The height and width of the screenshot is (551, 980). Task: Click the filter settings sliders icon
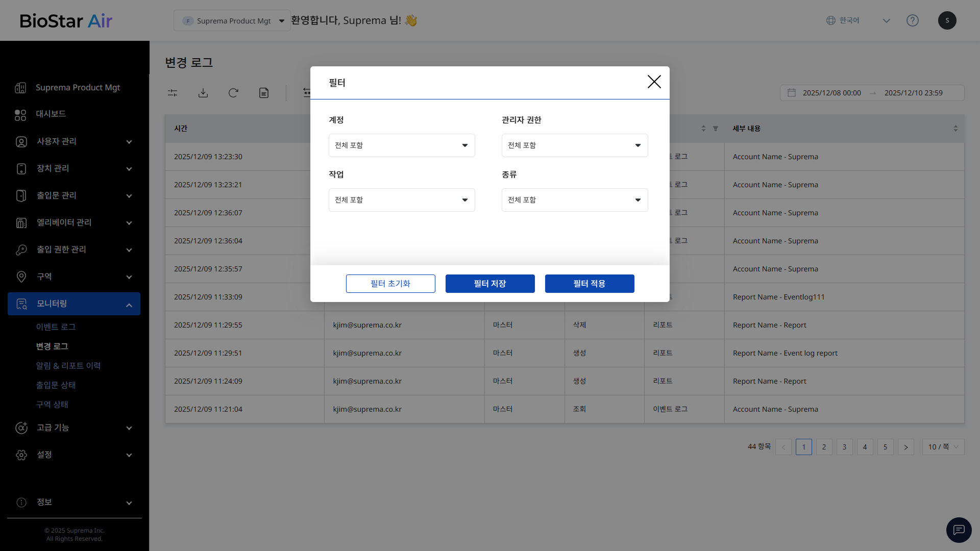click(x=173, y=93)
